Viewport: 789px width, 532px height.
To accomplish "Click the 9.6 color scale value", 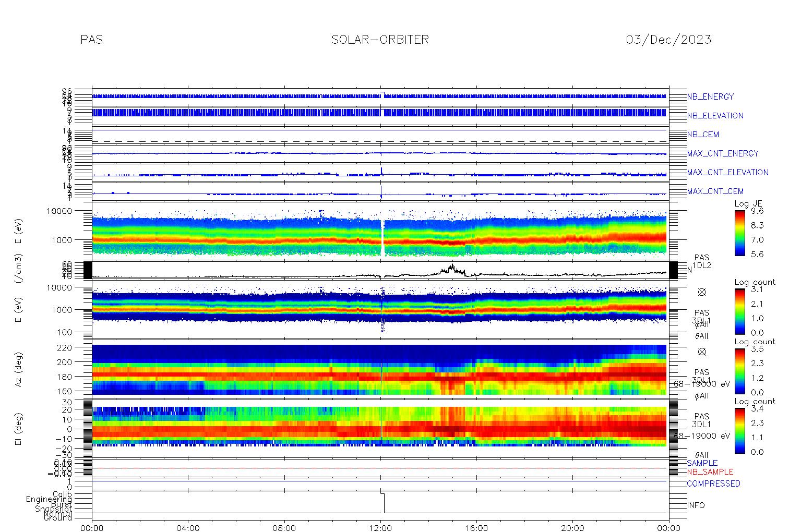I will (757, 211).
